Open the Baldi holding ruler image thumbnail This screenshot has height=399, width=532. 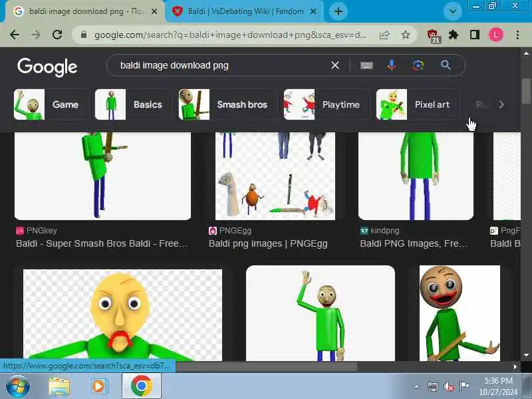[460, 313]
